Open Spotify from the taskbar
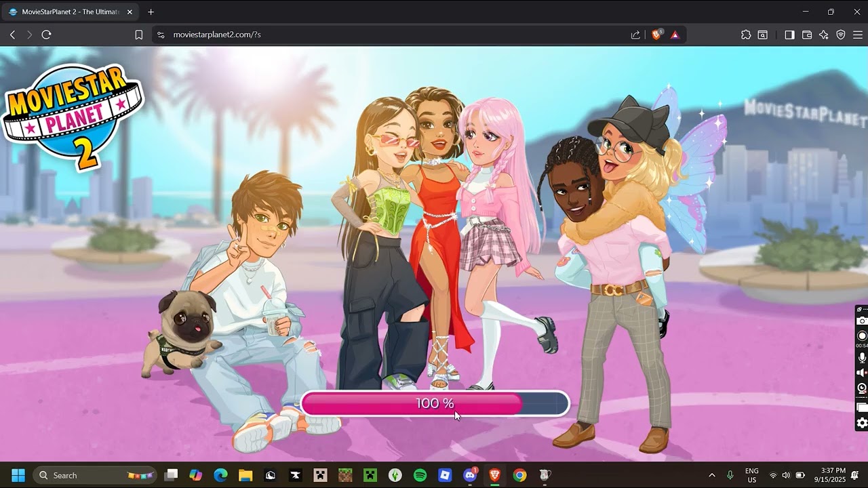 (x=420, y=475)
